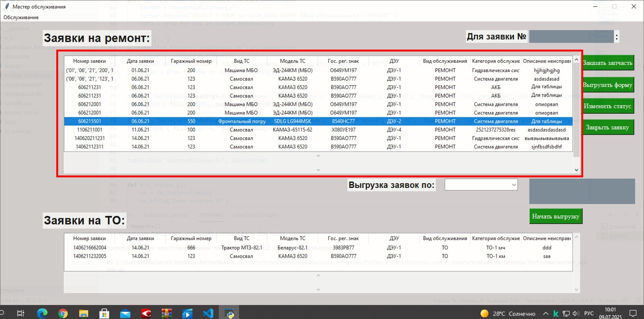Screen dimensions: 644x319
Task: Open the Kaspersky tray icon
Action: pyautogui.click(x=556, y=313)
